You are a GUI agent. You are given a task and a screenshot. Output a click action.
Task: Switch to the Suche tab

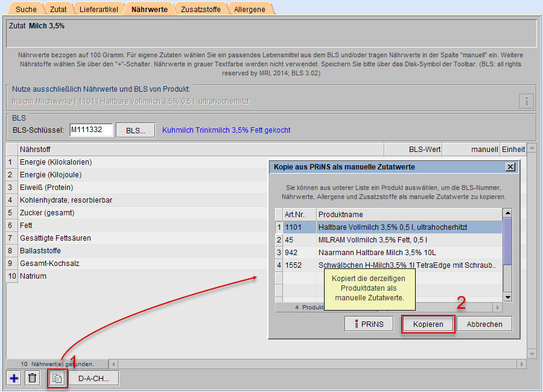(x=26, y=9)
